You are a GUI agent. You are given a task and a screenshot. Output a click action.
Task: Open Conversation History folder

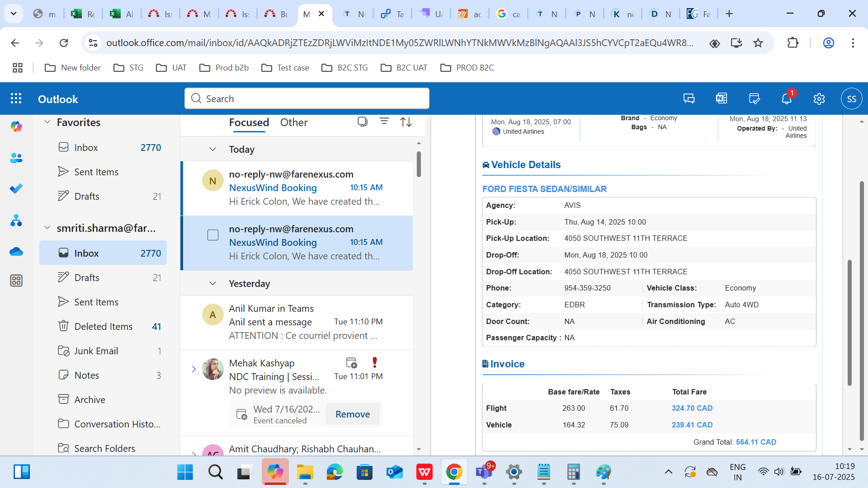pos(103,424)
